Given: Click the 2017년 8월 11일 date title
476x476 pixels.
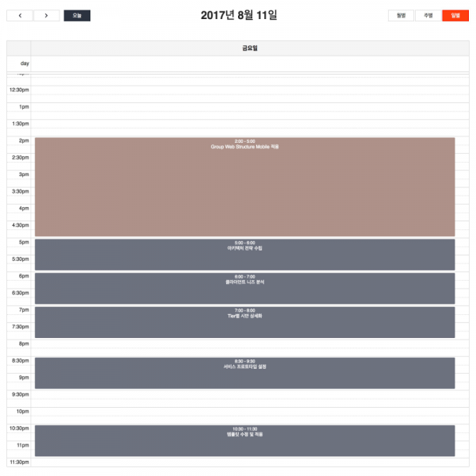Looking at the screenshot, I should 239,15.
